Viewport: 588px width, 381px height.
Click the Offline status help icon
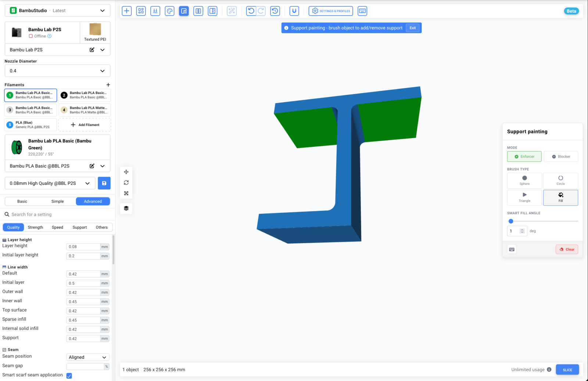(x=49, y=36)
